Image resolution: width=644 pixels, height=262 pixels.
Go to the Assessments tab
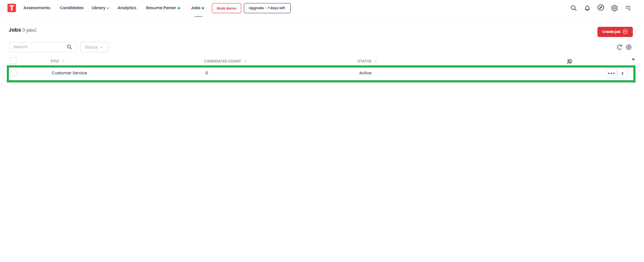(37, 8)
